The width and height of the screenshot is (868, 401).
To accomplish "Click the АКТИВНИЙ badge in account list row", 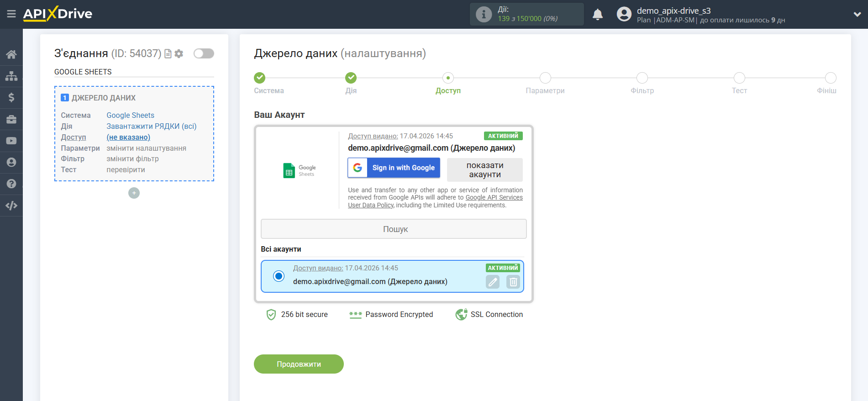I will point(503,268).
